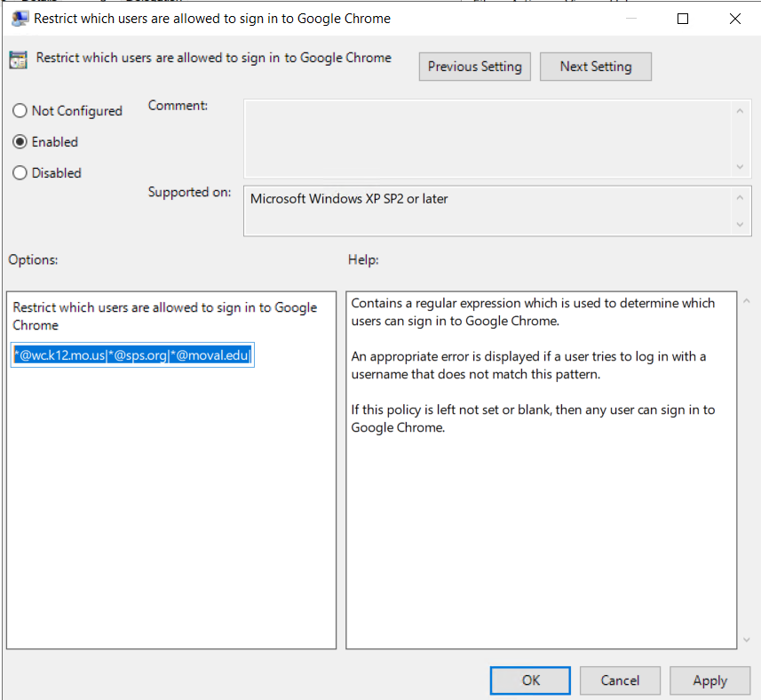Select the Not Configured radio button
Screen dimensions: 761x700
(19, 110)
